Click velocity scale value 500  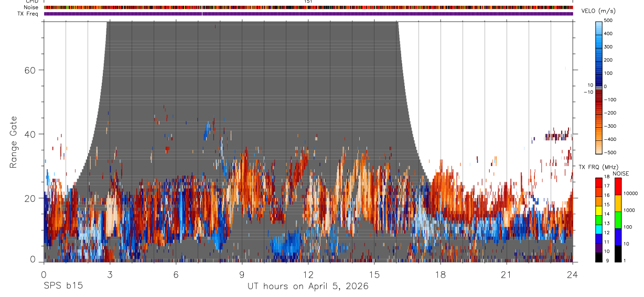pyautogui.click(x=608, y=20)
